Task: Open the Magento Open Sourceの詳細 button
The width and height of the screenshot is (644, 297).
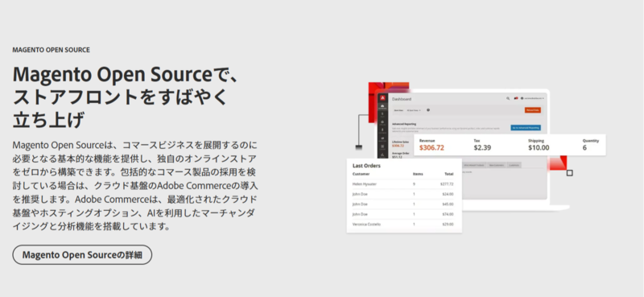Action: coord(82,254)
